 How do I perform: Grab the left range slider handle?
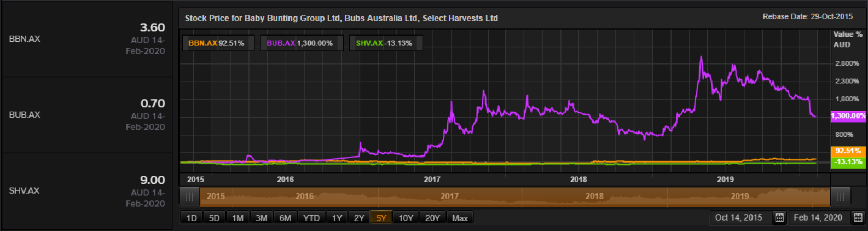189,197
